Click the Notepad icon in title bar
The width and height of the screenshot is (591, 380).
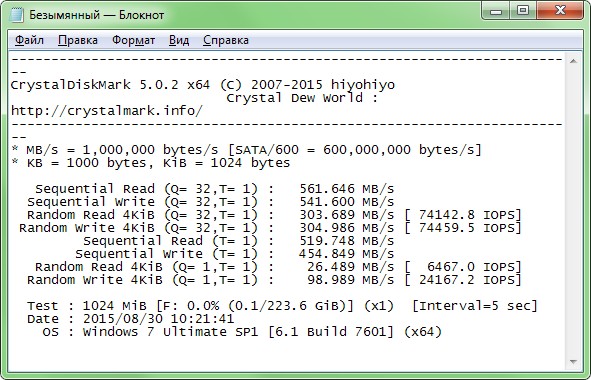17,15
